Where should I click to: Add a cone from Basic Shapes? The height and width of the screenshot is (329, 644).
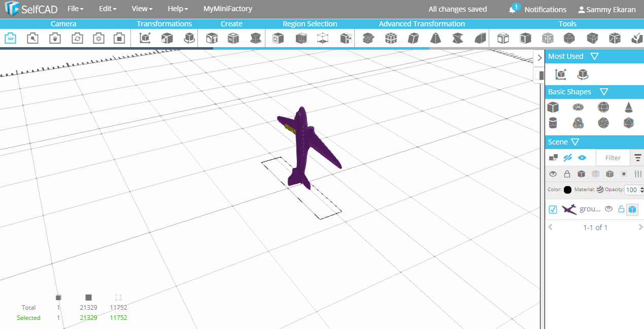click(629, 107)
